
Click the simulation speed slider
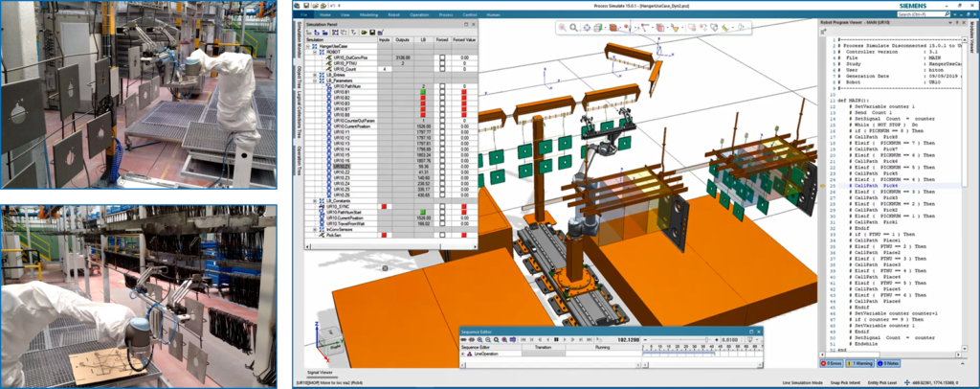[x=680, y=339]
